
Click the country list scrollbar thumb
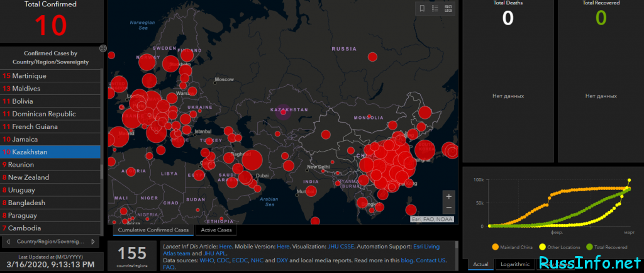102,172
